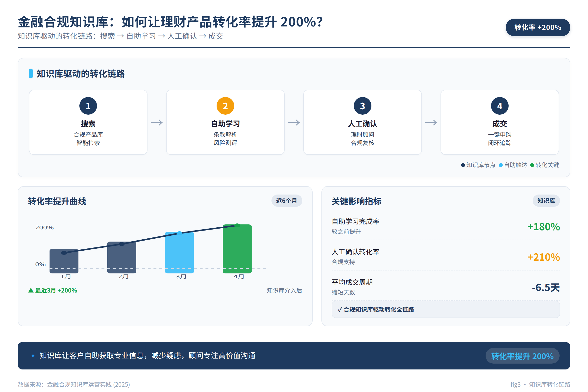Click the 转化率 +200% badge in the header

tap(538, 27)
